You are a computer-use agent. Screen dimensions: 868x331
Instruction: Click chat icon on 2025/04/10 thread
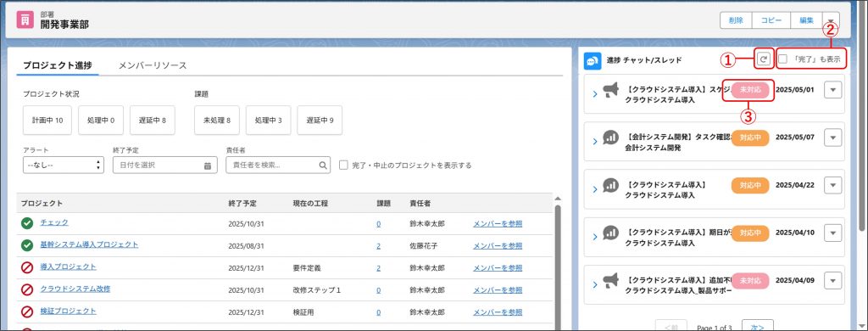point(610,233)
